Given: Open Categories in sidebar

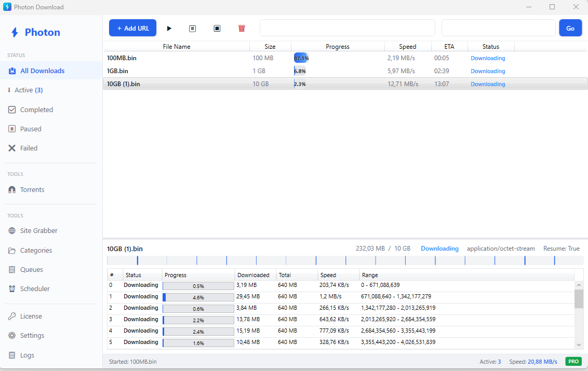Looking at the screenshot, I should tap(51, 250).
